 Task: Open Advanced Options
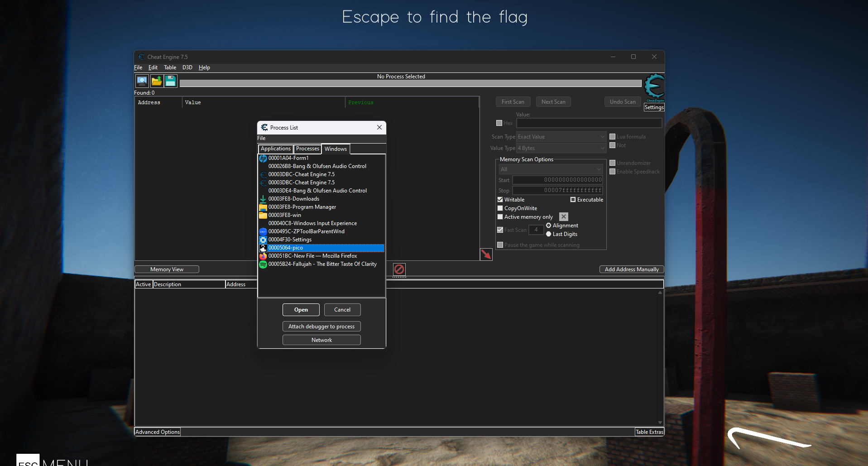coord(158,432)
